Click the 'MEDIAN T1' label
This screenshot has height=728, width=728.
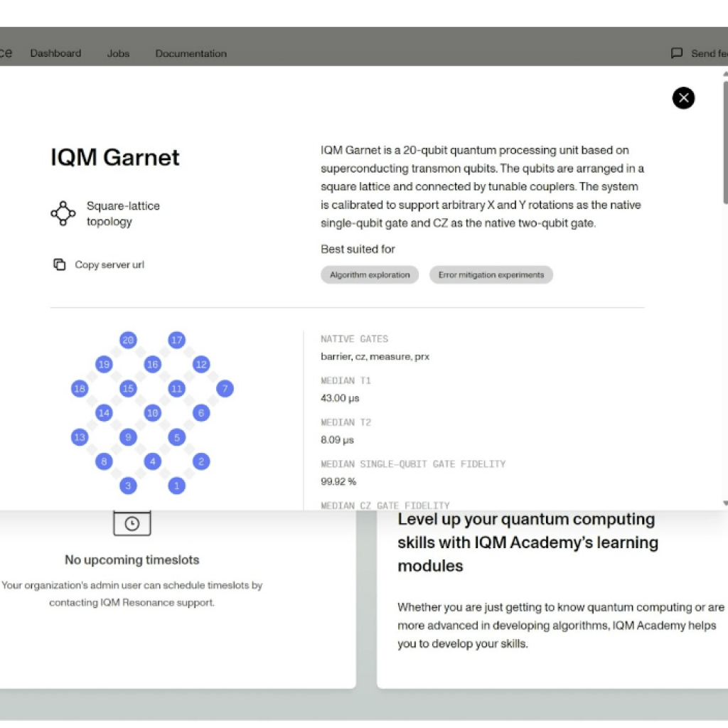point(346,381)
